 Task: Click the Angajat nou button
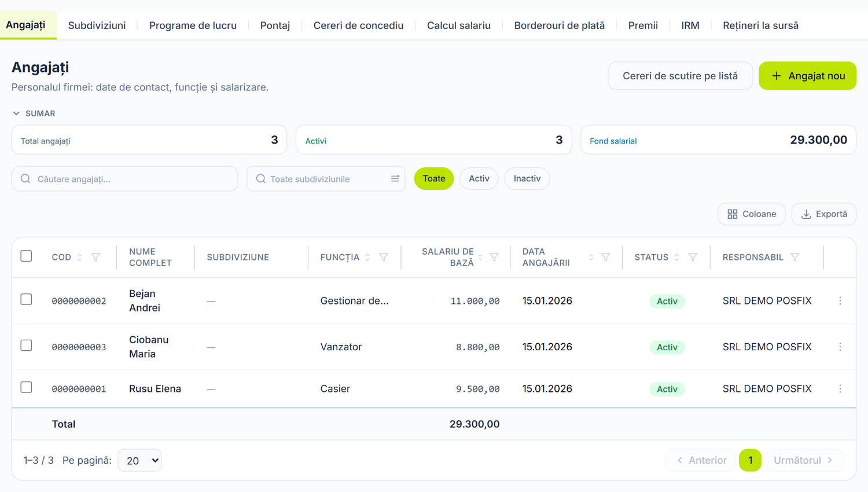[x=807, y=76]
